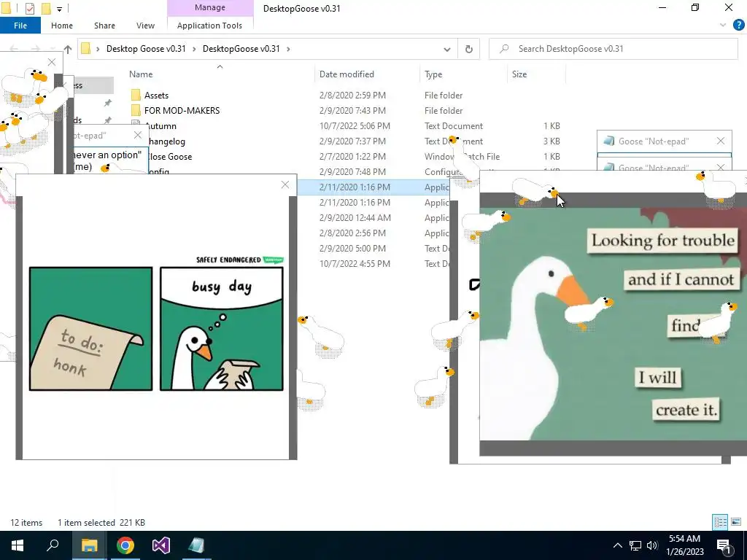Open the network status tray icon

635,545
